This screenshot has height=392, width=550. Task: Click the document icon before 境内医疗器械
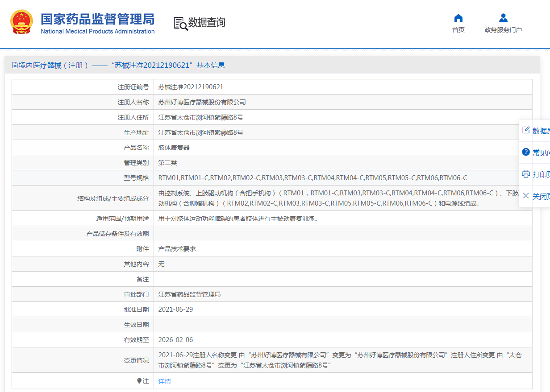pyautogui.click(x=15, y=66)
